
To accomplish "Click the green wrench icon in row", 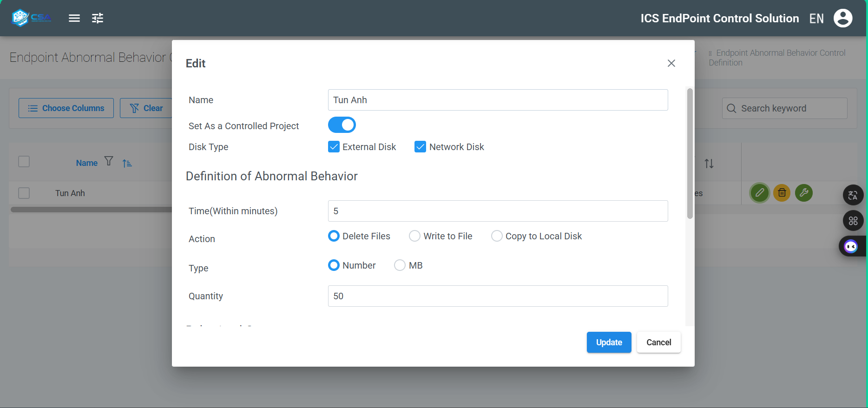I will [803, 192].
